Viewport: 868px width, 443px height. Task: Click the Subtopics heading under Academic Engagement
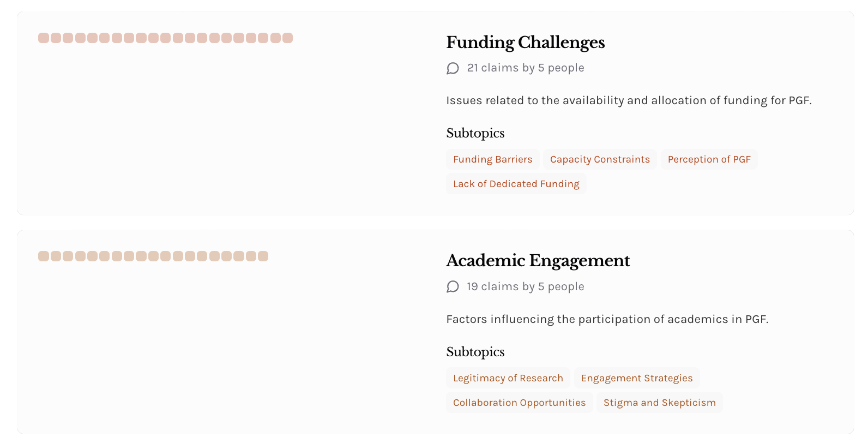tap(475, 352)
